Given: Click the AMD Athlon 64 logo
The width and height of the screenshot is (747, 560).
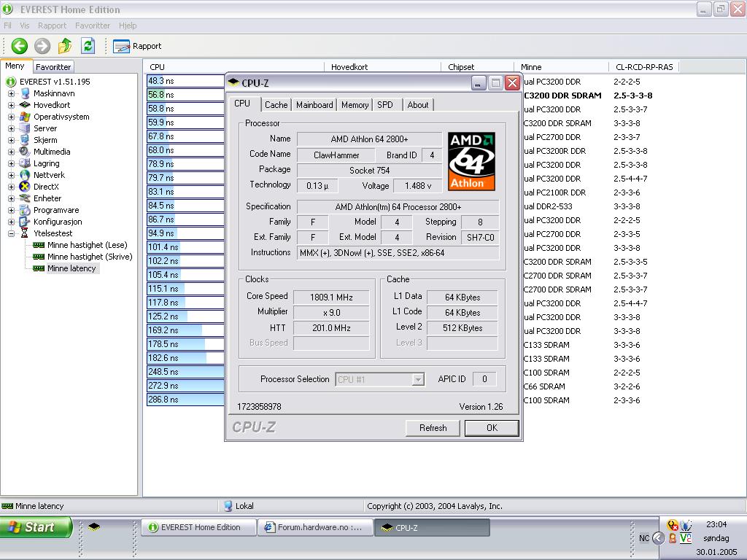Looking at the screenshot, I should pos(472,161).
